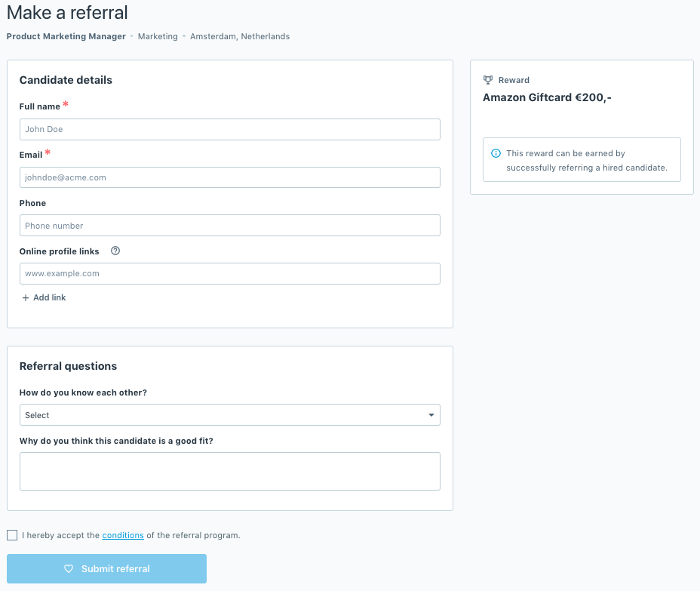Click the Phone number input field
Viewport: 700px width, 591px height.
pos(230,225)
